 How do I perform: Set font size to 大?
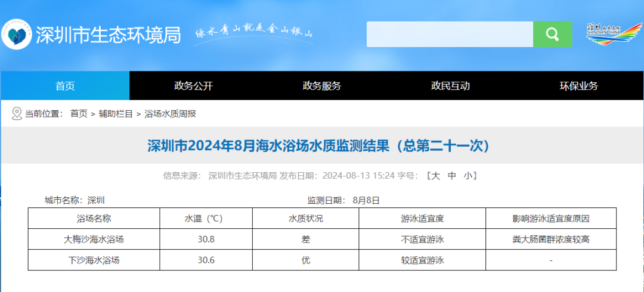point(435,176)
